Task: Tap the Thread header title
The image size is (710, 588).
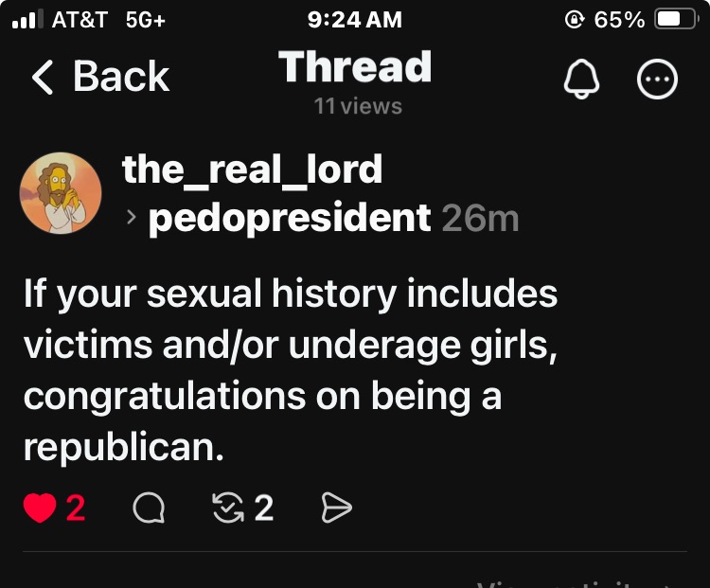Action: (355, 68)
